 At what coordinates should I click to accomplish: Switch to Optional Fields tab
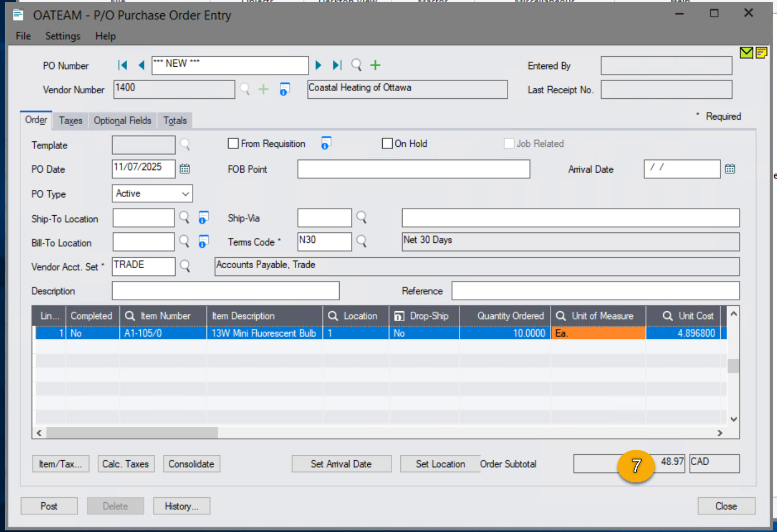coord(123,120)
